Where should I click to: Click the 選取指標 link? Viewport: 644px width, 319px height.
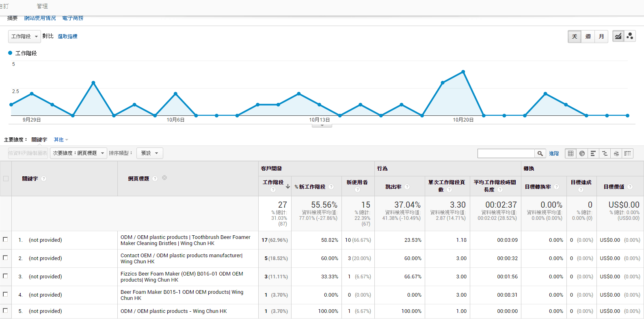67,37
